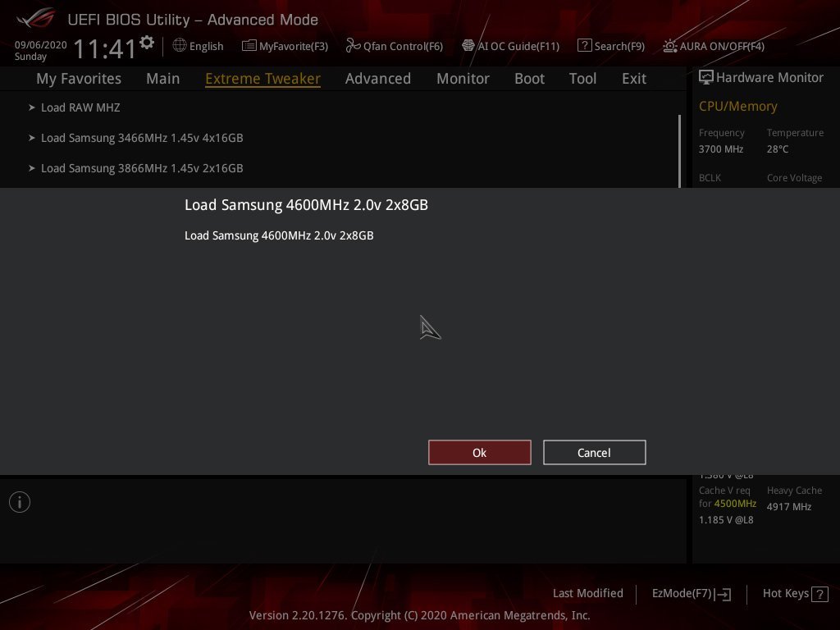Expand the Load RAW MHZ arrow
The height and width of the screenshot is (630, 840).
[x=32, y=107]
